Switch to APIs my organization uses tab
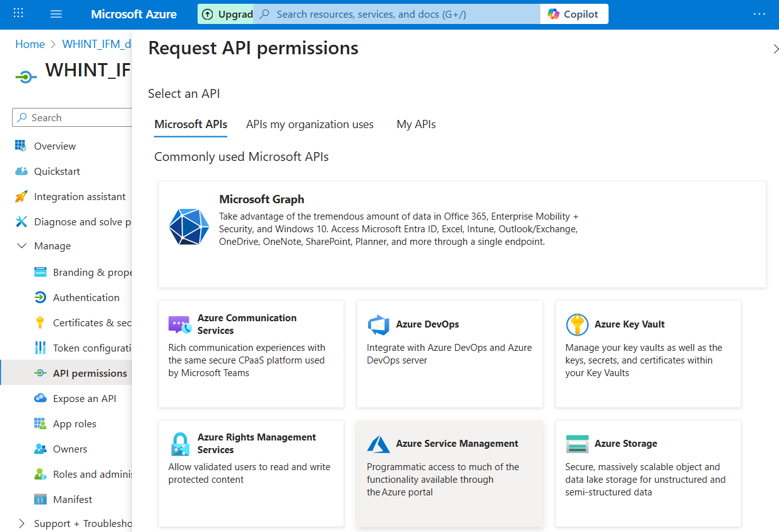 pyautogui.click(x=309, y=124)
